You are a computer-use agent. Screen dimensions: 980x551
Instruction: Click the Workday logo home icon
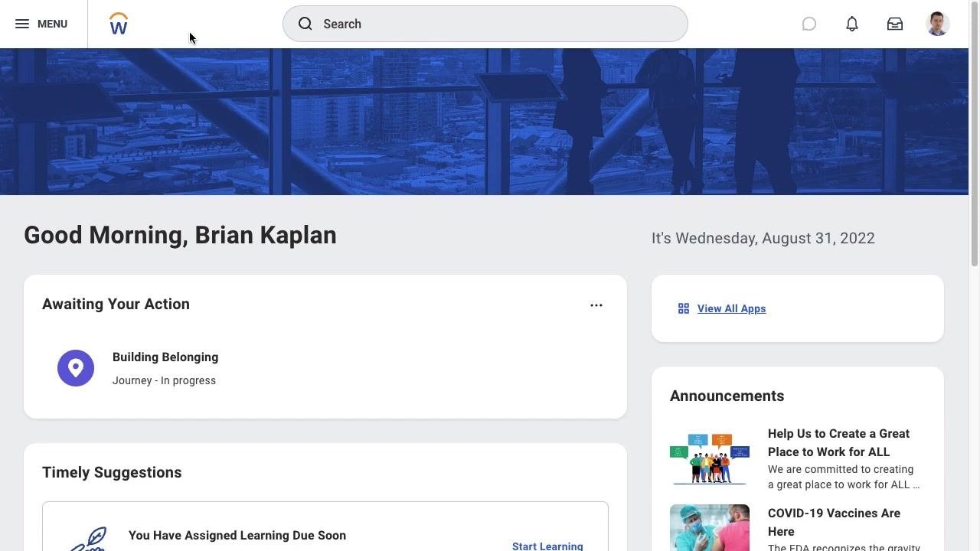tap(119, 24)
